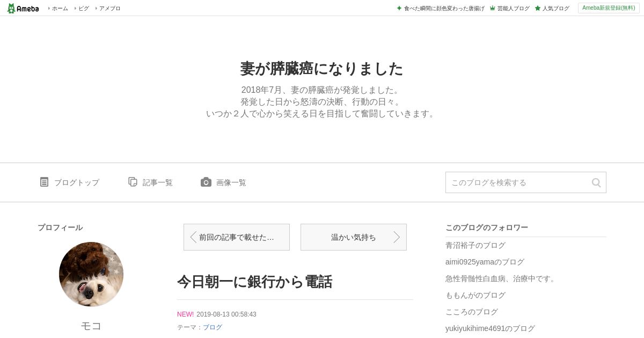Open follower 急性骨髄性白血病、治療中です。
This screenshot has height=338, width=644.
[502, 278]
